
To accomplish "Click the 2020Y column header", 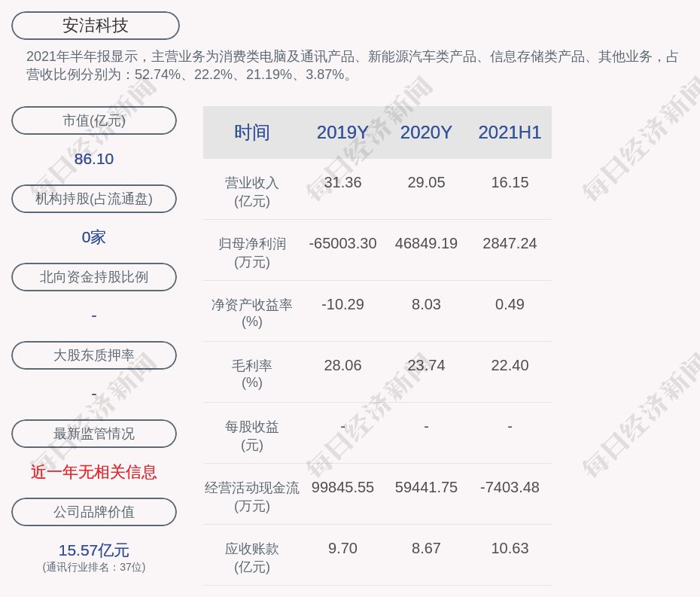I will [426, 132].
